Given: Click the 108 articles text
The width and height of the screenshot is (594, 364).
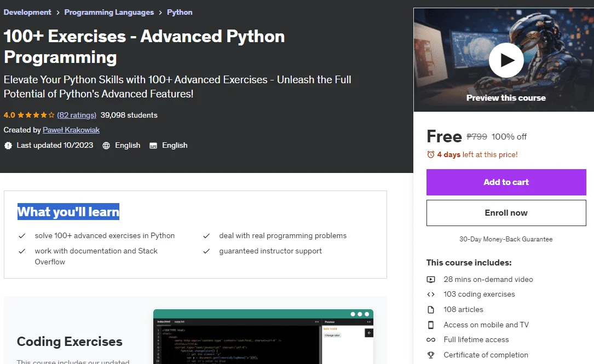Looking at the screenshot, I should click(x=463, y=309).
